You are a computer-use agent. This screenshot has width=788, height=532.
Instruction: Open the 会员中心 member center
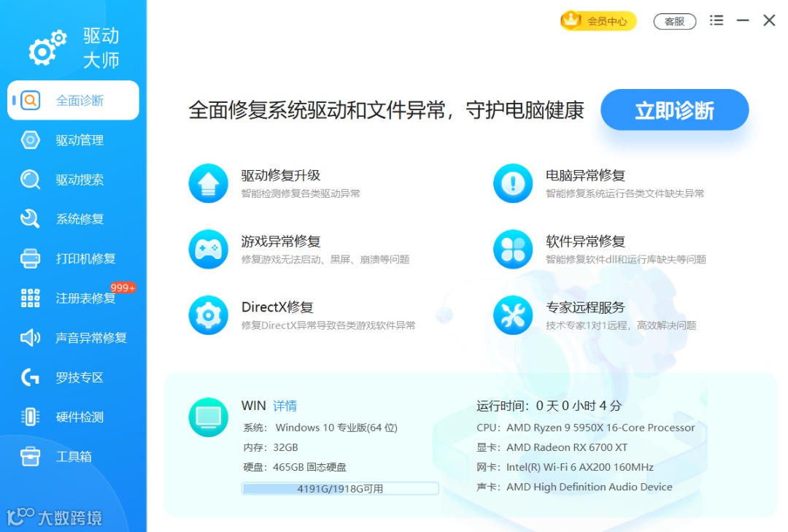[x=598, y=20]
